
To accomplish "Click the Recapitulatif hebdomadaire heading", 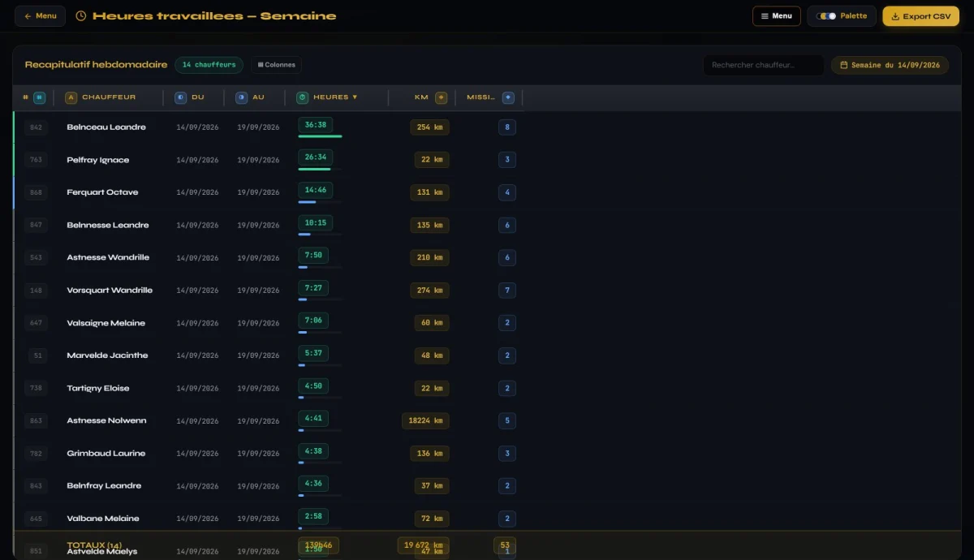I will [x=96, y=65].
